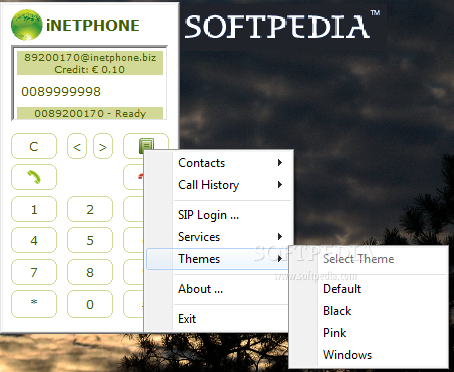
Task: Dial digit 5 on the keypad
Action: click(90, 240)
